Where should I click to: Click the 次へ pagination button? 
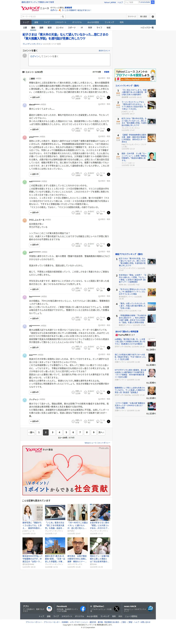(101, 432)
